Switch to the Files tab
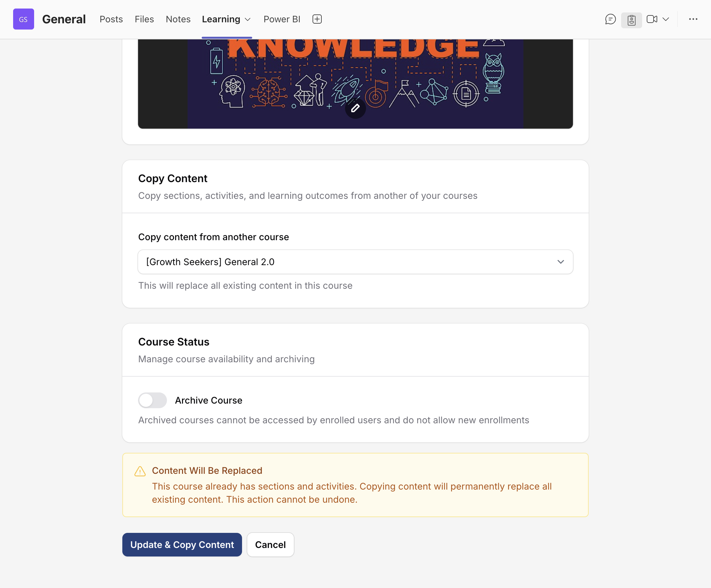Viewport: 711px width, 588px height. [144, 19]
